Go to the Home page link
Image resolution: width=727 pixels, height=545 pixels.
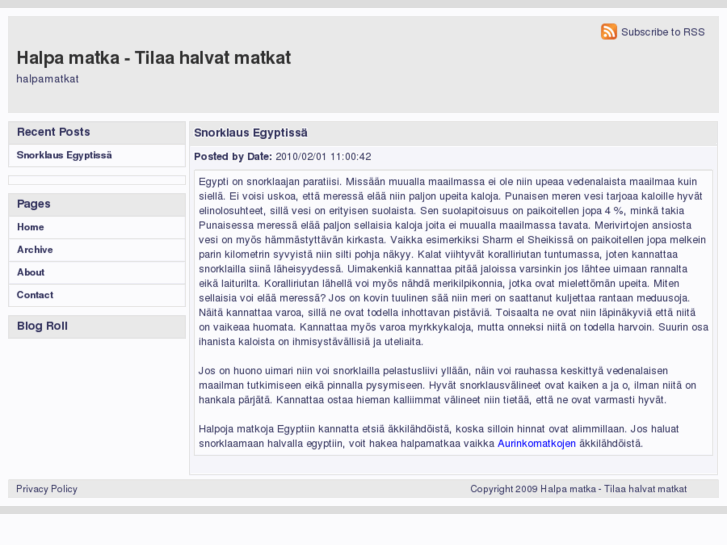[31, 227]
